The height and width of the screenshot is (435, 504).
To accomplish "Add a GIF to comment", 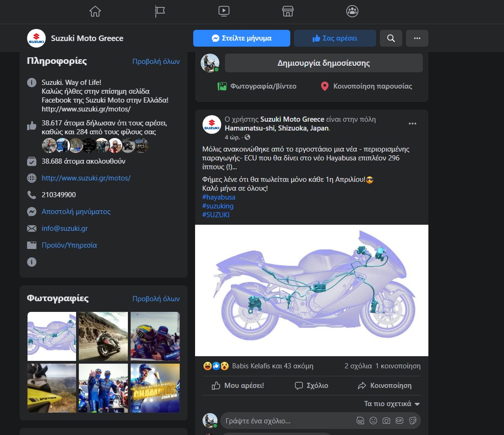I will click(399, 421).
